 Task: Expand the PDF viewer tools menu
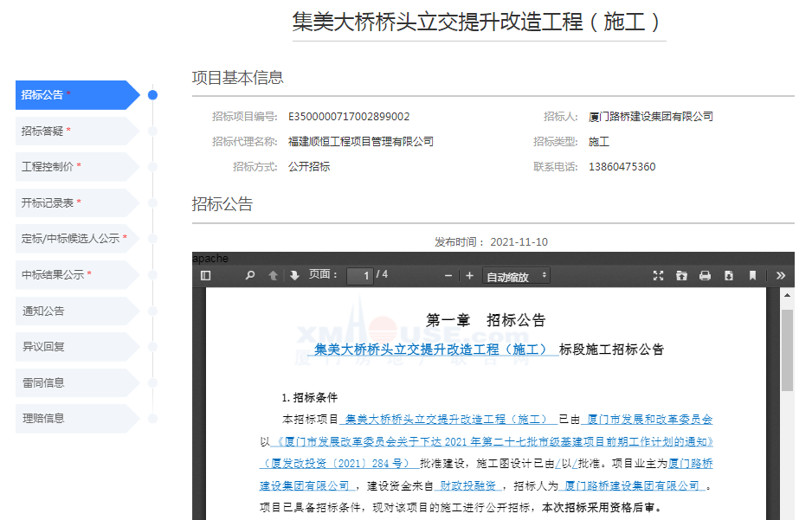click(x=780, y=276)
